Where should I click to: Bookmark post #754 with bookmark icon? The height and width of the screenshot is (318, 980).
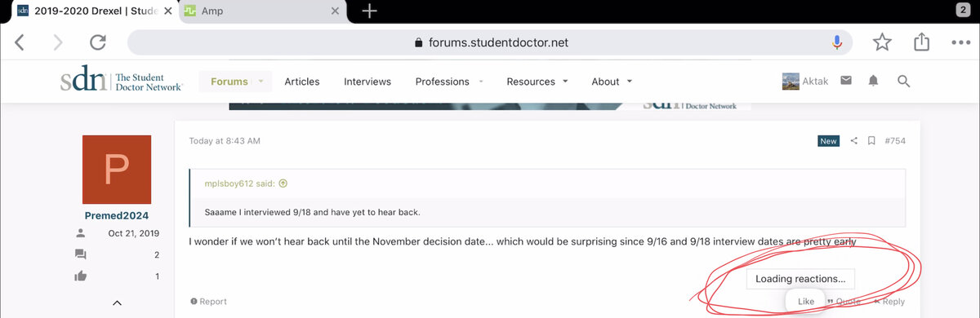tap(871, 141)
